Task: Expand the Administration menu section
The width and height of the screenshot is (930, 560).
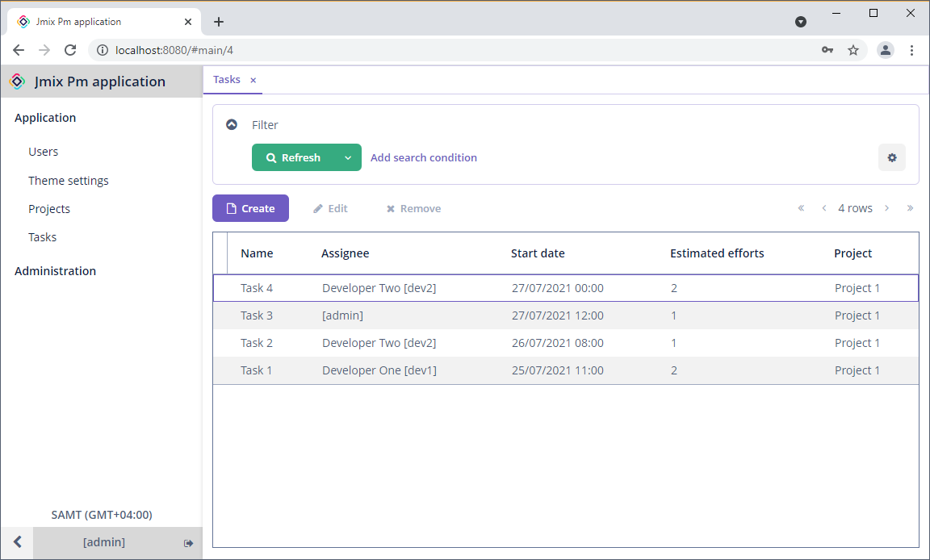Action: click(55, 271)
